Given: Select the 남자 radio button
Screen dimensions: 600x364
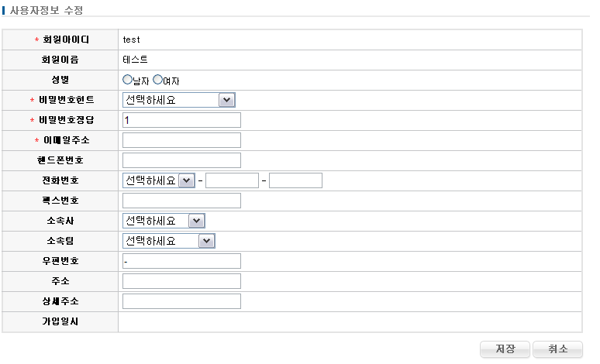Looking at the screenshot, I should pos(128,80).
